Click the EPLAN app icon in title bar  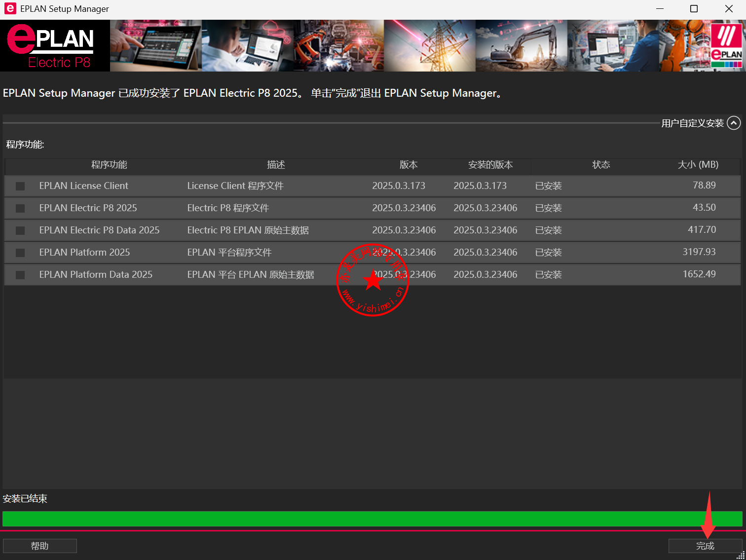click(x=10, y=8)
